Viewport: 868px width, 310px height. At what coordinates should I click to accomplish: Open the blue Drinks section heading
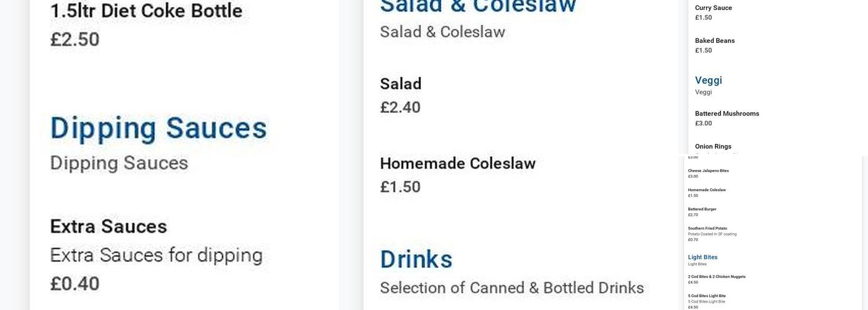(x=416, y=259)
